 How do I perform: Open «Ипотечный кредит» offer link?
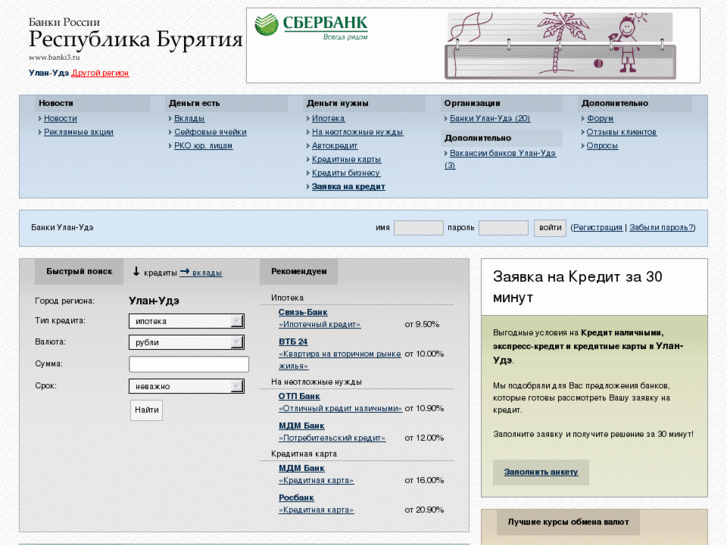pos(319,325)
